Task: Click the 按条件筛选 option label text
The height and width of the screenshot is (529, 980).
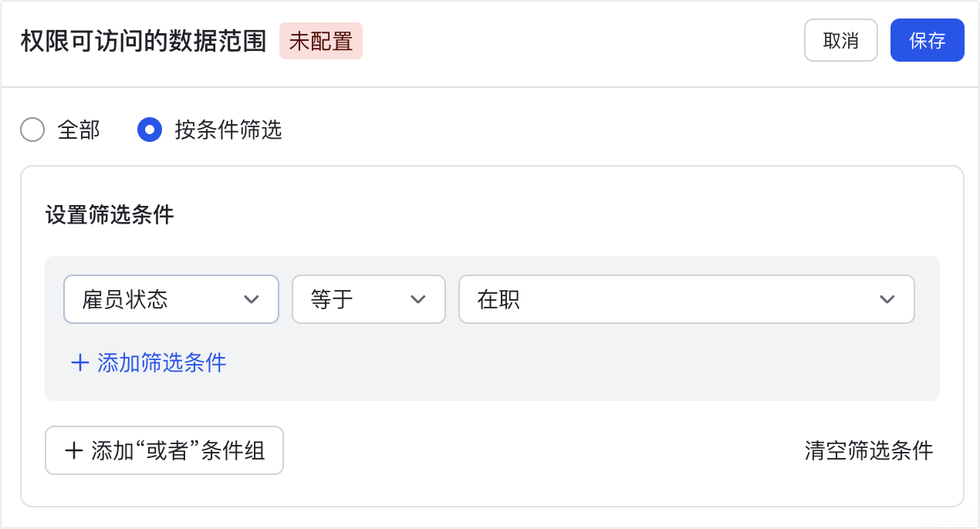Action: point(228,130)
